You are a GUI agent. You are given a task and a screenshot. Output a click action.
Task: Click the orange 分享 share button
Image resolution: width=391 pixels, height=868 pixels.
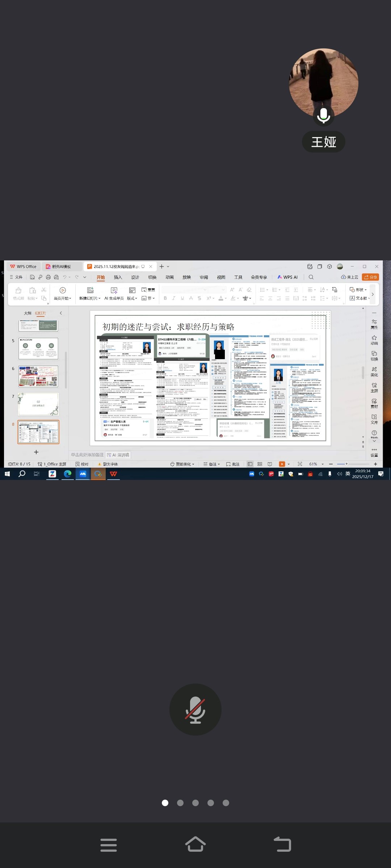370,277
